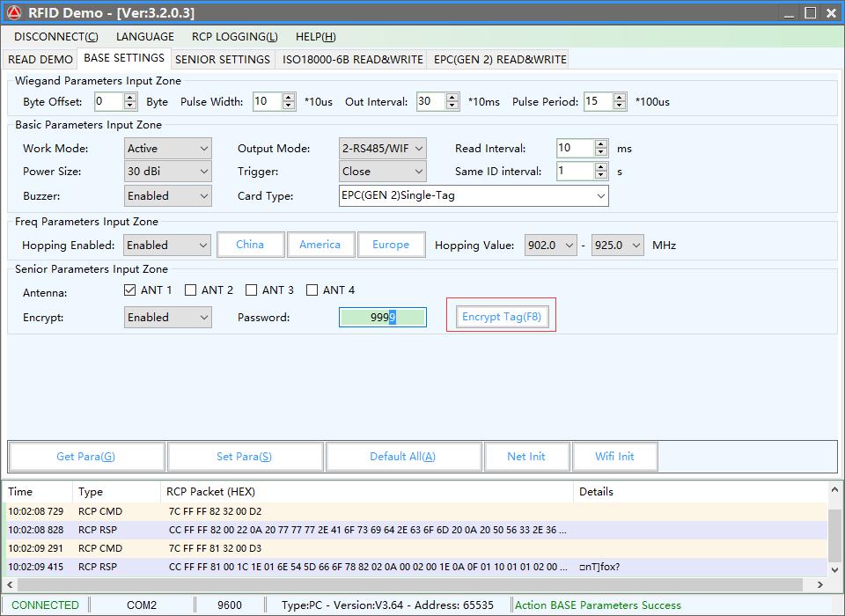Enable the ANT 2 antenna checkbox
The height and width of the screenshot is (616, 845).
[x=191, y=290]
